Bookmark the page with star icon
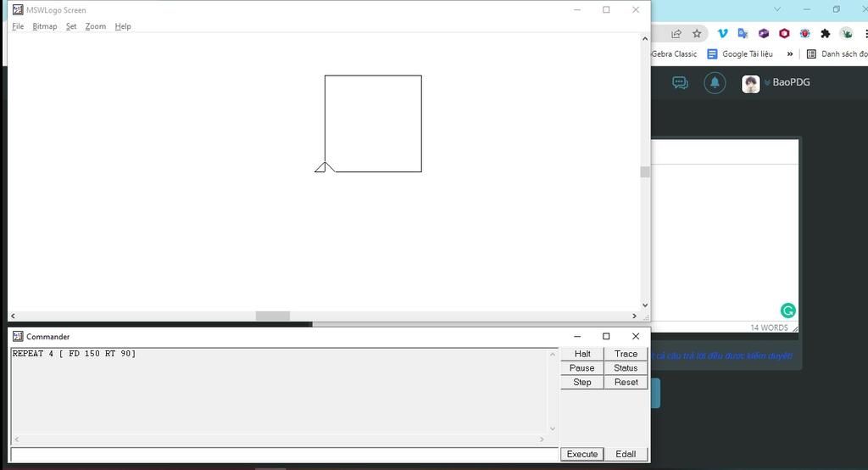 tap(697, 34)
